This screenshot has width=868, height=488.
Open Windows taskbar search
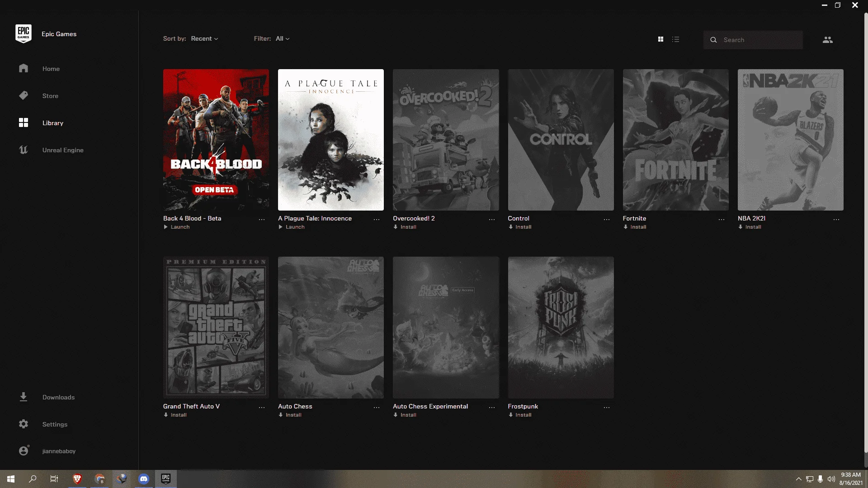coord(33,479)
